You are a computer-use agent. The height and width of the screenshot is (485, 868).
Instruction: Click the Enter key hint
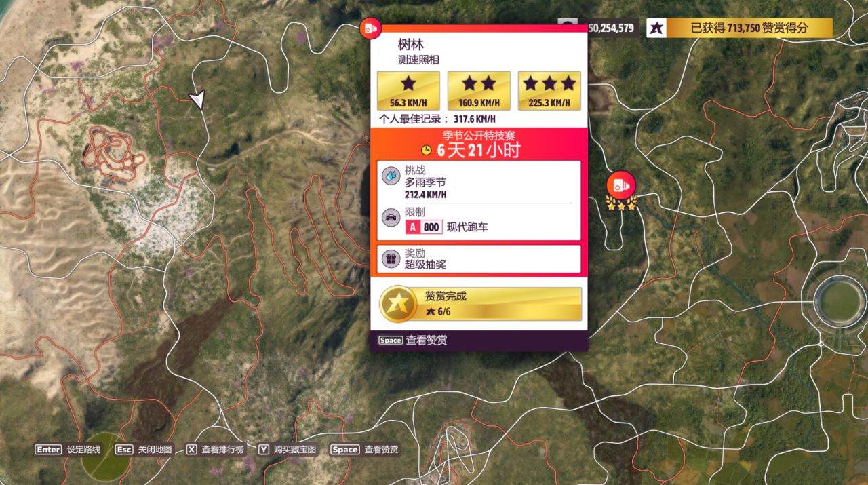[49, 449]
